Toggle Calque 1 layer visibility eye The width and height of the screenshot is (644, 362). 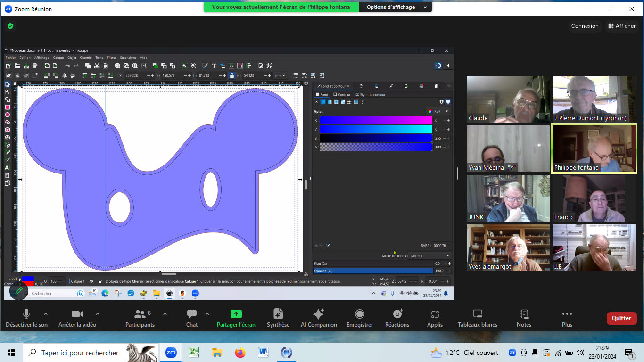[x=91, y=281]
